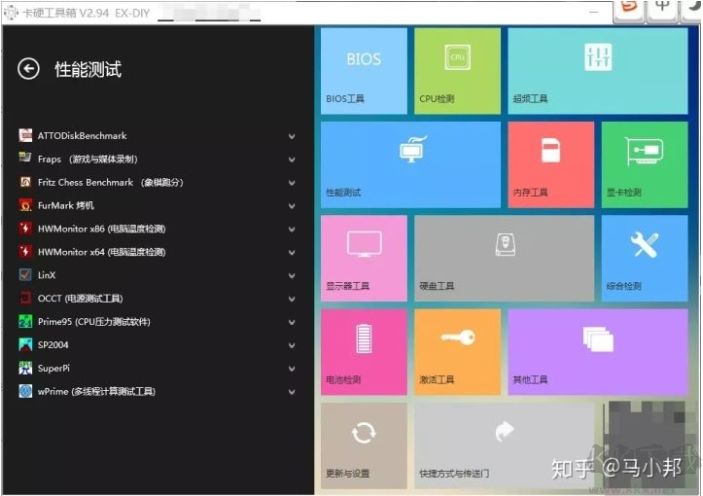
Task: Select the LinX label
Action: (x=47, y=275)
